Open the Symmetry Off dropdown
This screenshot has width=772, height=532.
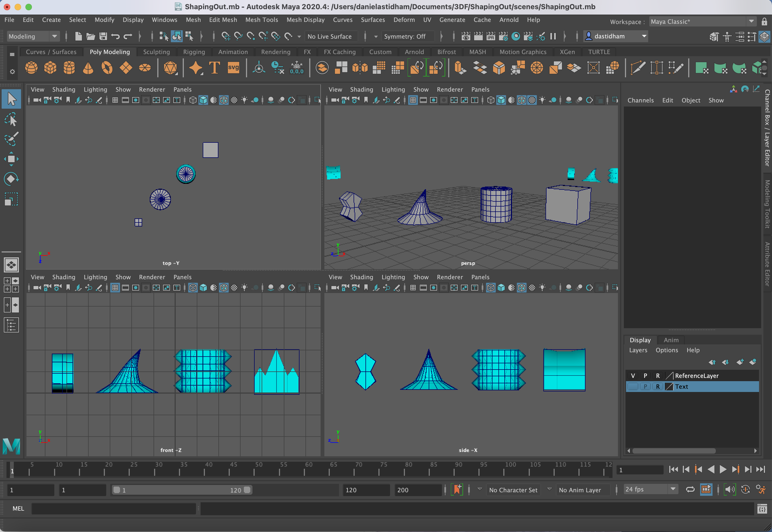[408, 36]
